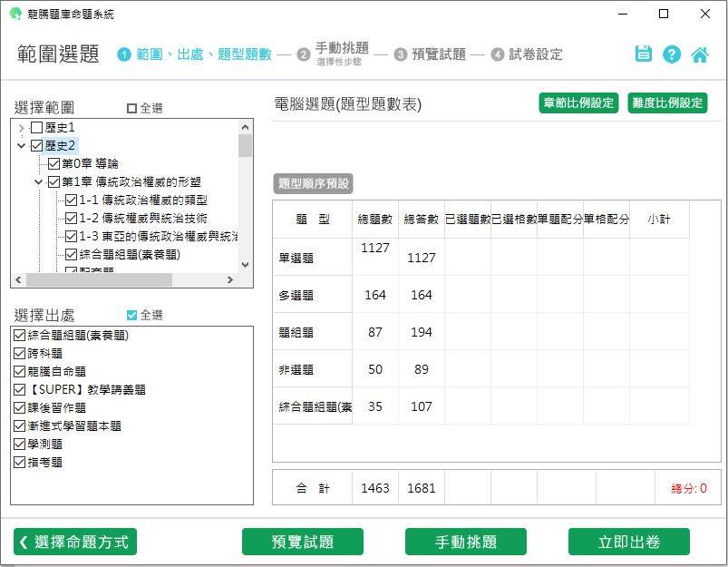728x567 pixels.
Task: Click tree scroll up arrow
Action: click(x=245, y=127)
